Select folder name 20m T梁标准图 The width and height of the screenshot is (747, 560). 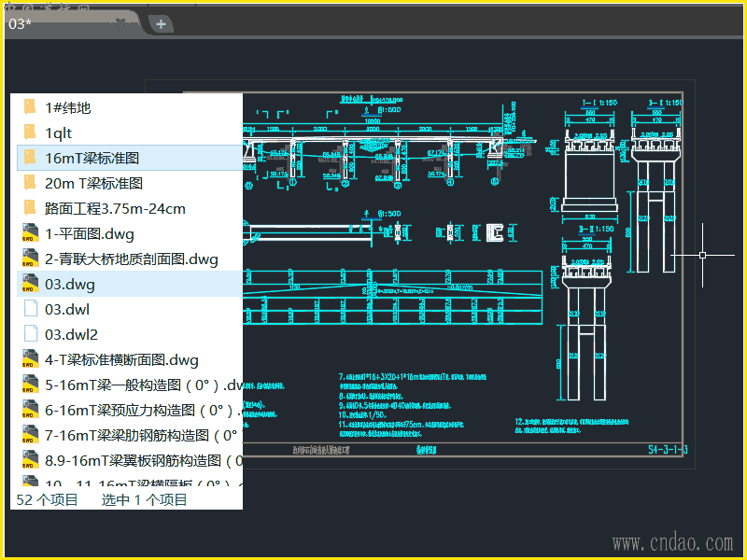point(94,183)
